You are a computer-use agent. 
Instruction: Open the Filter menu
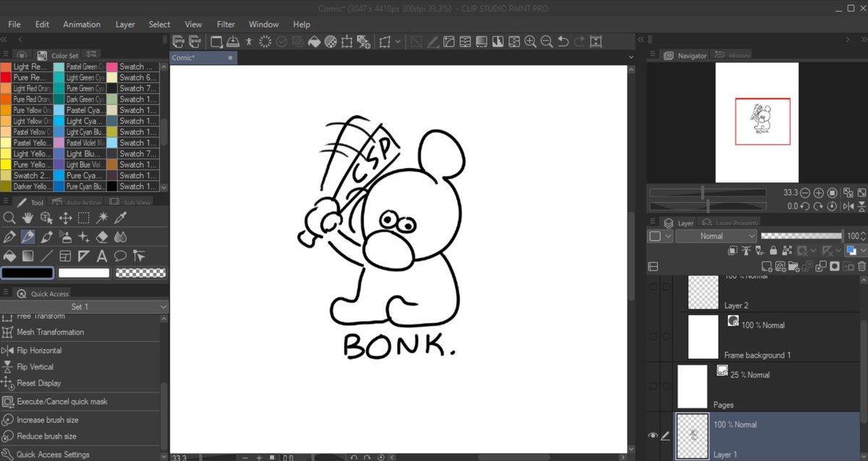226,24
